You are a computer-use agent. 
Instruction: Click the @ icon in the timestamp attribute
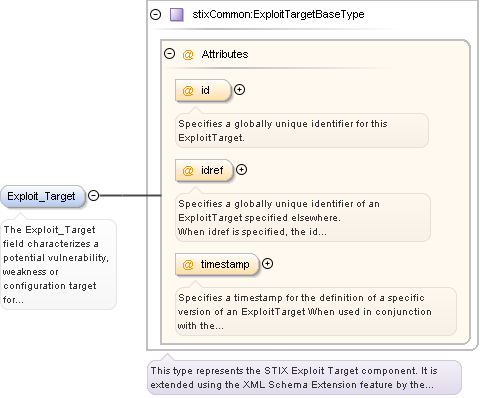[188, 265]
